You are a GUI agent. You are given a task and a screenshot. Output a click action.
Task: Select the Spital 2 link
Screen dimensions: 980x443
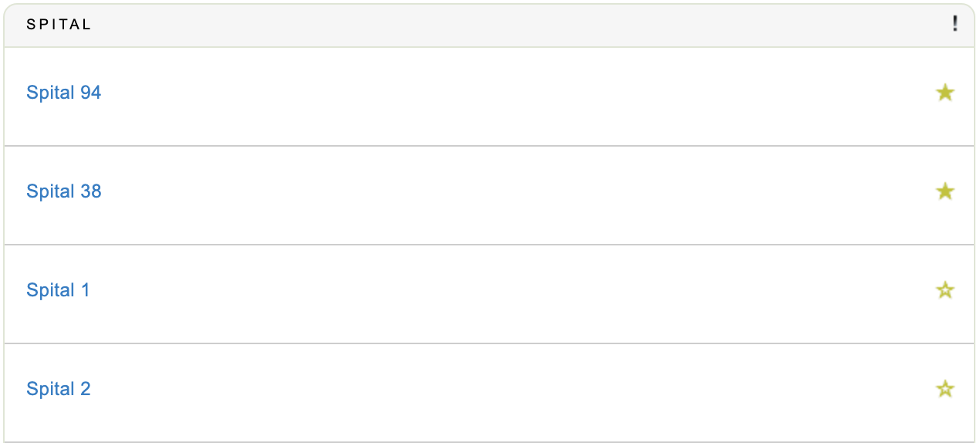58,389
